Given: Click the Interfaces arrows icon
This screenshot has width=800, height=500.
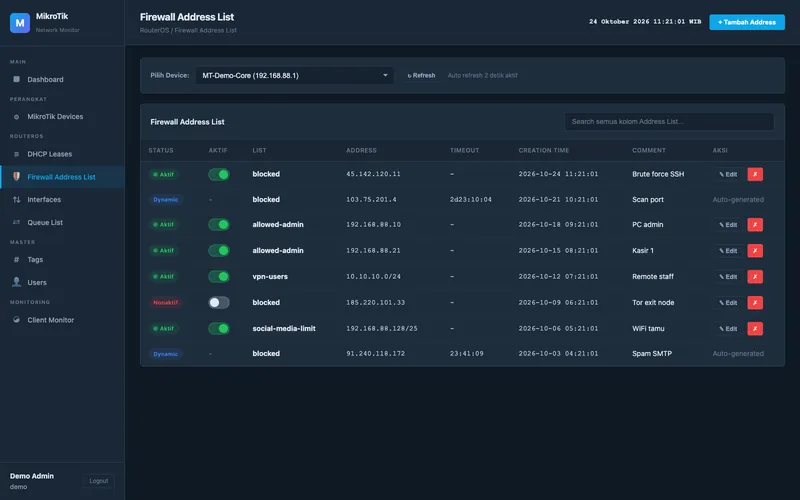Looking at the screenshot, I should pos(16,199).
